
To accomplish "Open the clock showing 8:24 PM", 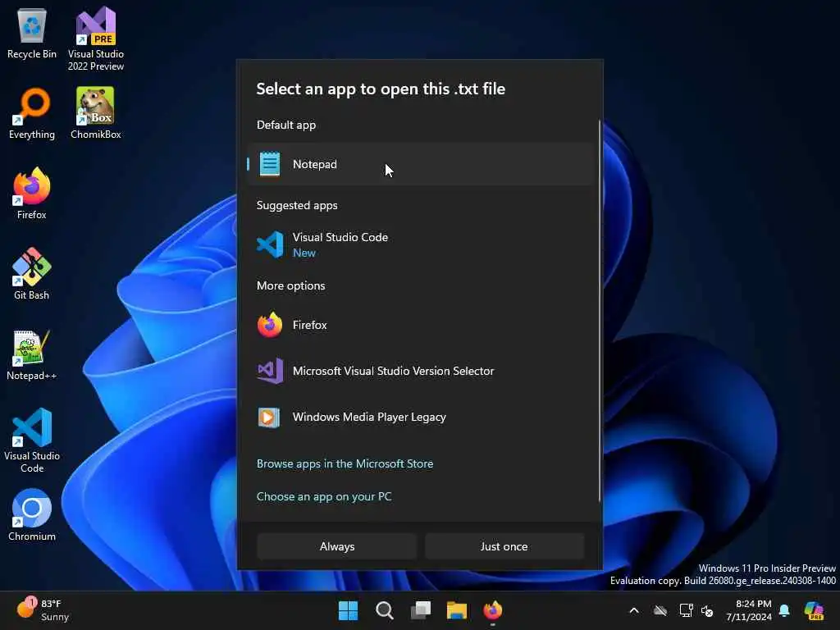I will click(749, 610).
